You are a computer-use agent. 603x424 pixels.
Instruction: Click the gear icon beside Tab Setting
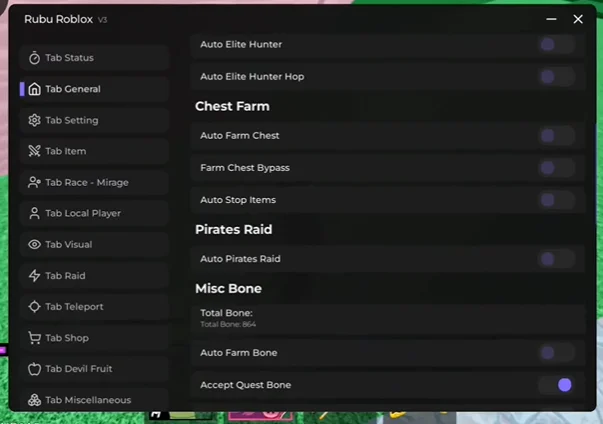[x=34, y=120]
